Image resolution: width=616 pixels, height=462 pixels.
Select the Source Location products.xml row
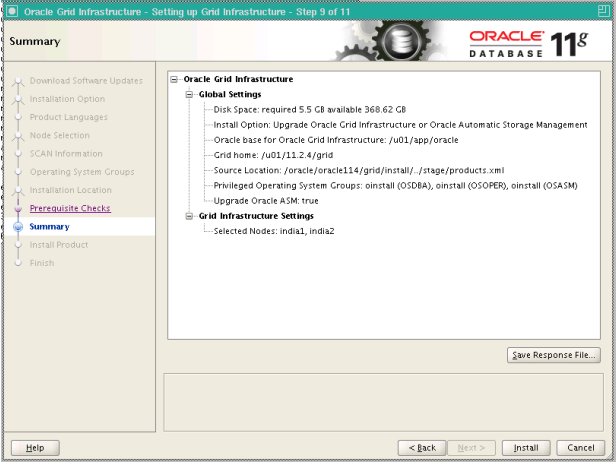point(359,170)
